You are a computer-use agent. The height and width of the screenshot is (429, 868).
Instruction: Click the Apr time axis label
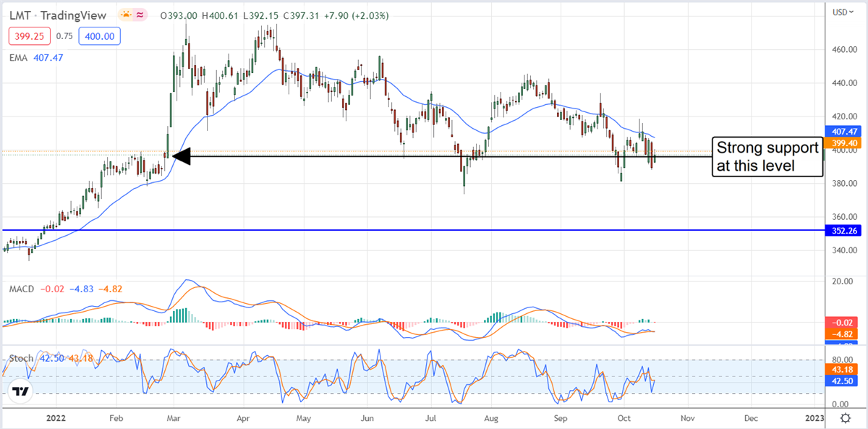(243, 418)
